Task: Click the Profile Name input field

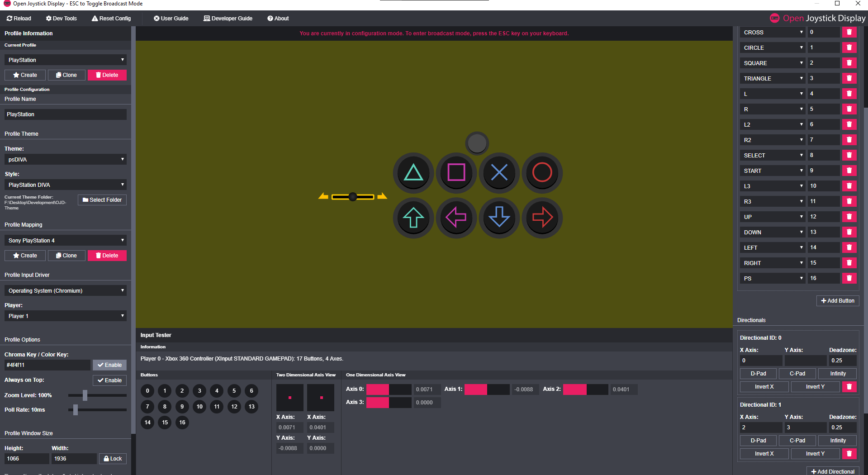Action: click(66, 114)
